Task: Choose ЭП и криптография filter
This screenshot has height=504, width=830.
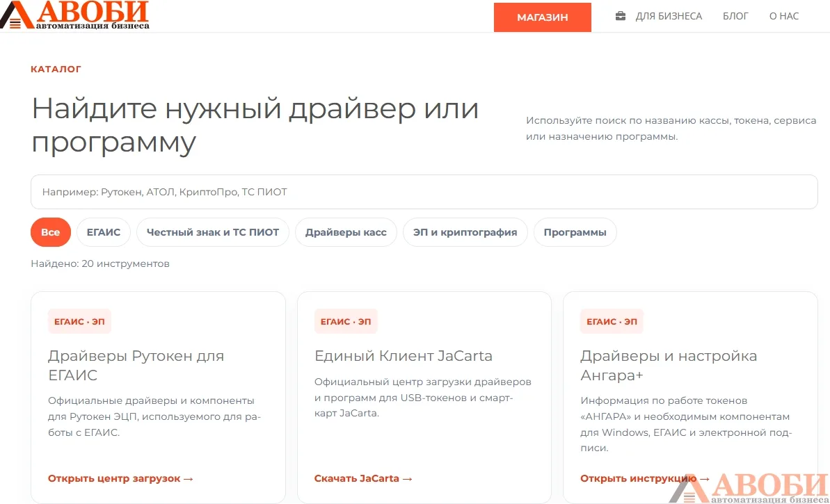Action: tap(465, 232)
